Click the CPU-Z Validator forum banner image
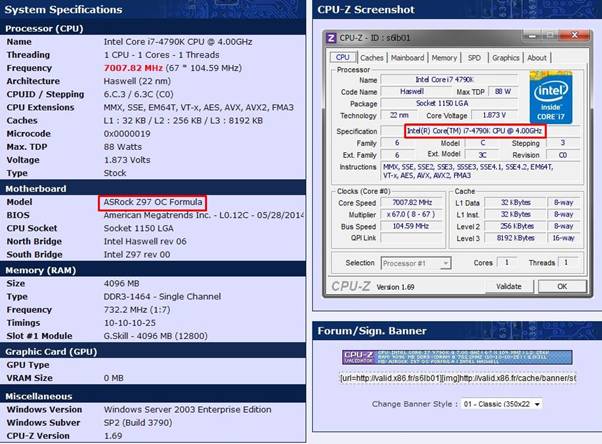602x444 pixels. coord(457,357)
